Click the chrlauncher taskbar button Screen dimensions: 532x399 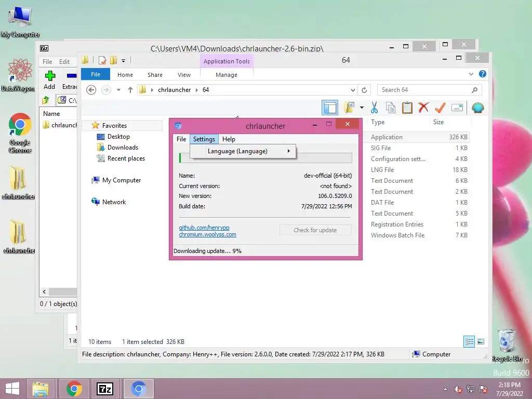138,389
